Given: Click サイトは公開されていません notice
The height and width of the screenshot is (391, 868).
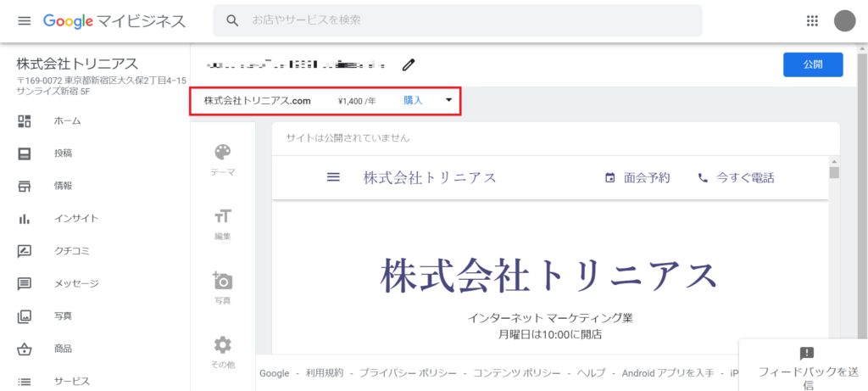Looking at the screenshot, I should [348, 138].
